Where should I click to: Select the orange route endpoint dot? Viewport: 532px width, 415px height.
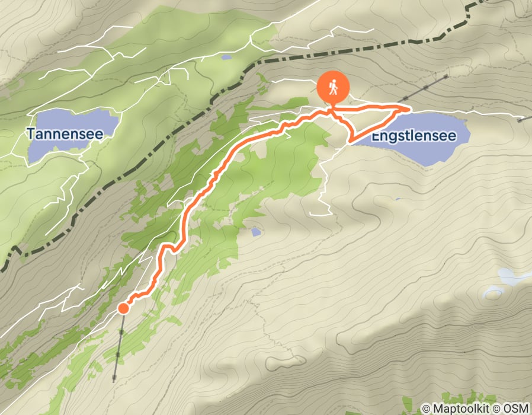(123, 308)
